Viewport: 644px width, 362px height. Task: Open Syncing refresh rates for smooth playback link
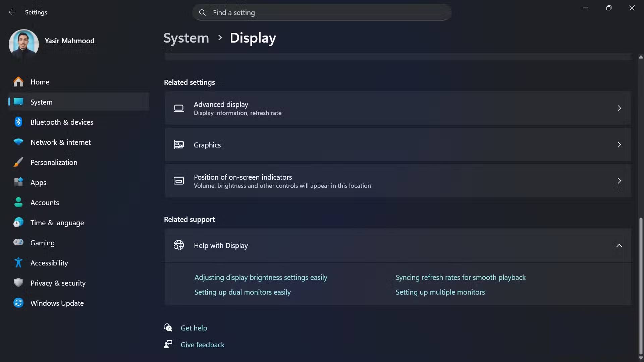(x=460, y=278)
